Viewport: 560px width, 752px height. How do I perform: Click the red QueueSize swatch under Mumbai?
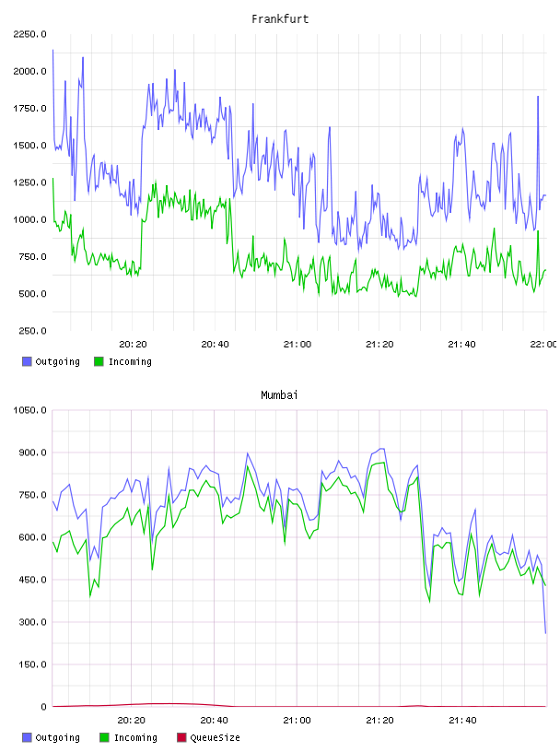[x=181, y=737]
